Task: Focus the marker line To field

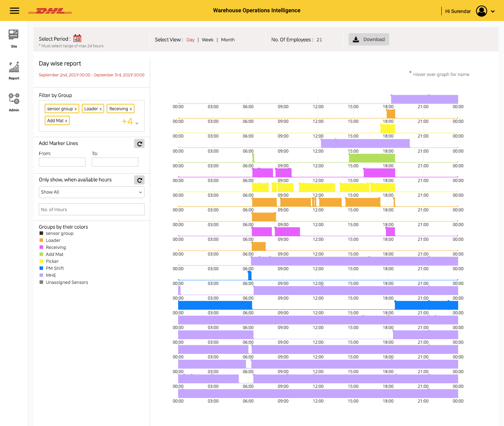Action: 115,162
